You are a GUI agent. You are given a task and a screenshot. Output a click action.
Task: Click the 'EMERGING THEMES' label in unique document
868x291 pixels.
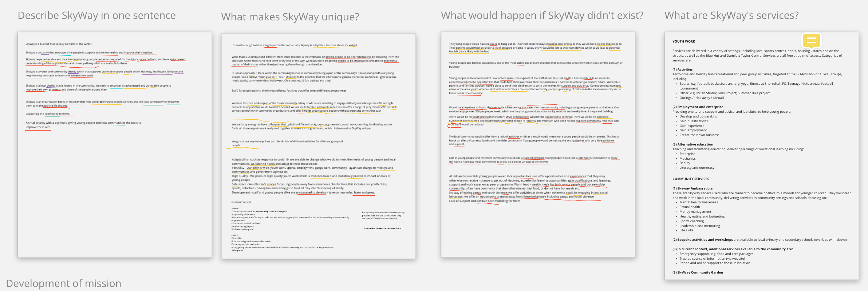tap(241, 203)
